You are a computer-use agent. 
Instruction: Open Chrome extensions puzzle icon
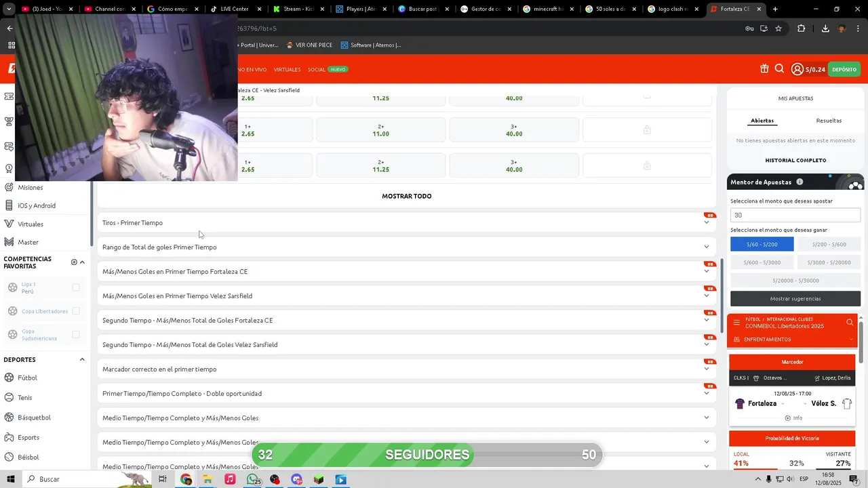[802, 28]
